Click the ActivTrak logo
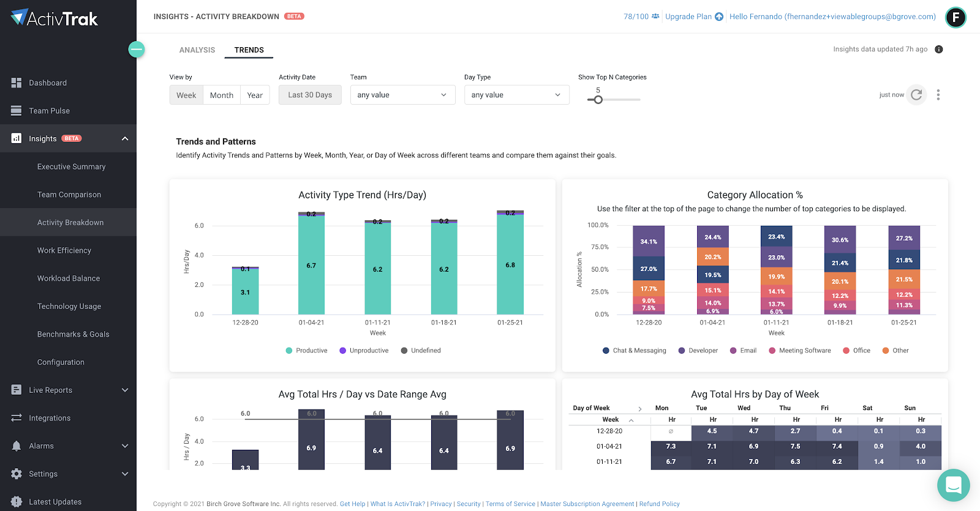The width and height of the screenshot is (980, 511). click(x=55, y=18)
